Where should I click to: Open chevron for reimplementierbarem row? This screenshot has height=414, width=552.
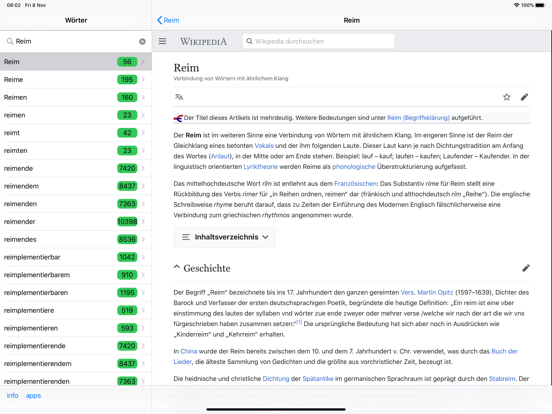point(143,275)
